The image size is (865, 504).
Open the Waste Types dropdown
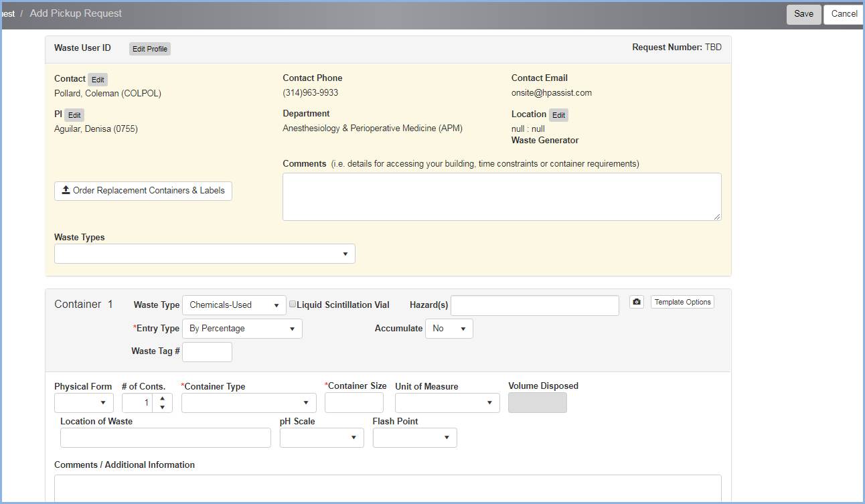click(204, 254)
